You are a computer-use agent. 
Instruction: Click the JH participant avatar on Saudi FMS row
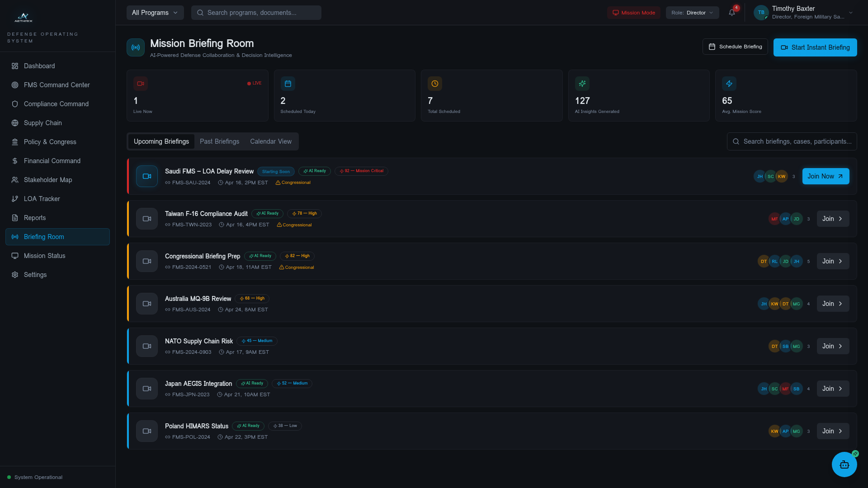759,176
